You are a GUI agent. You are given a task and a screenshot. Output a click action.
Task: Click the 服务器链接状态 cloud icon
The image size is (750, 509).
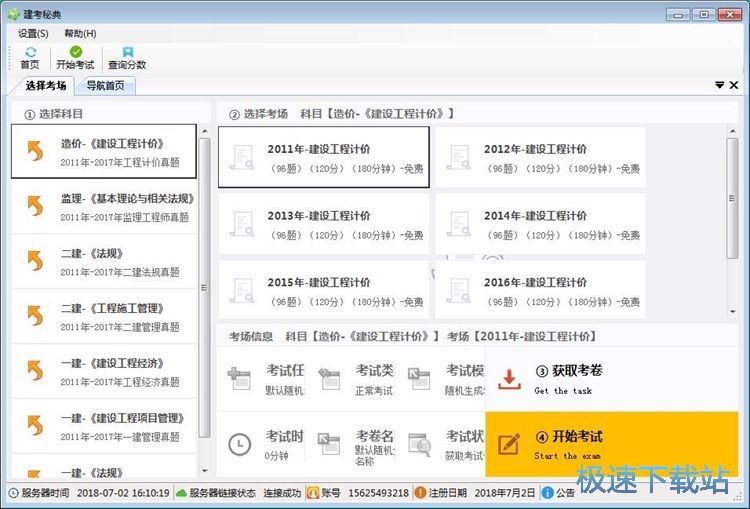(x=181, y=493)
